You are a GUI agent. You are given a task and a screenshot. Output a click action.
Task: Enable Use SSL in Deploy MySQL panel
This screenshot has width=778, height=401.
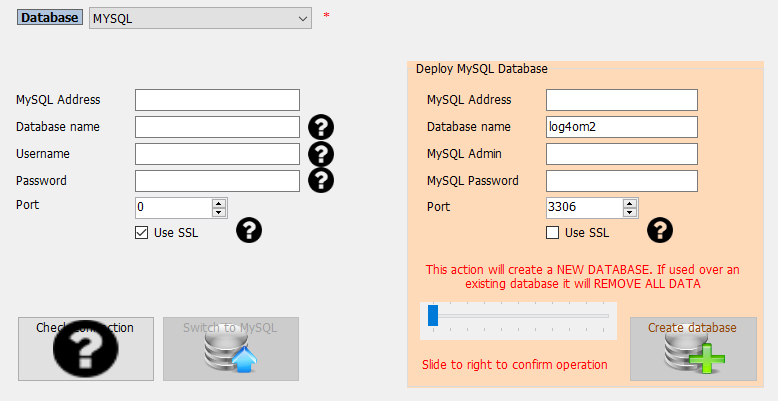553,233
